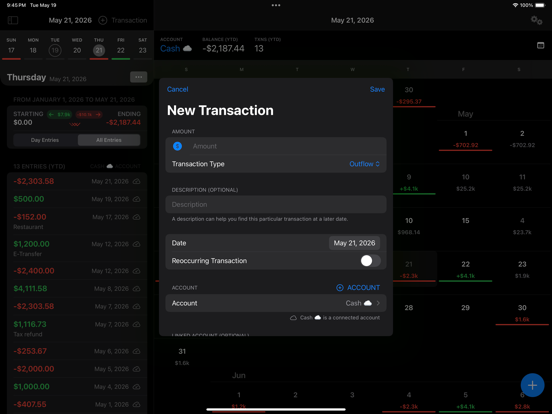Open the $1,200.00 E-Transfer entry
This screenshot has height=414, width=552.
[77, 249]
